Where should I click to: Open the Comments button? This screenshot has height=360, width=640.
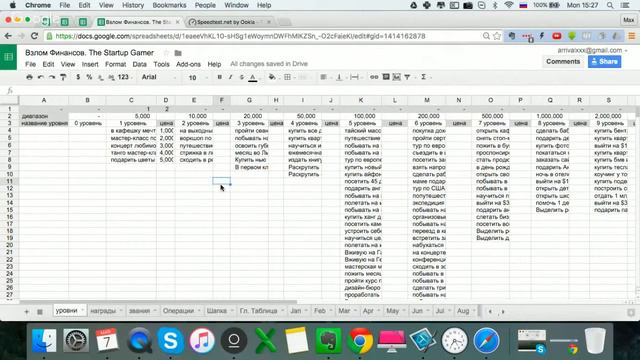click(563, 62)
